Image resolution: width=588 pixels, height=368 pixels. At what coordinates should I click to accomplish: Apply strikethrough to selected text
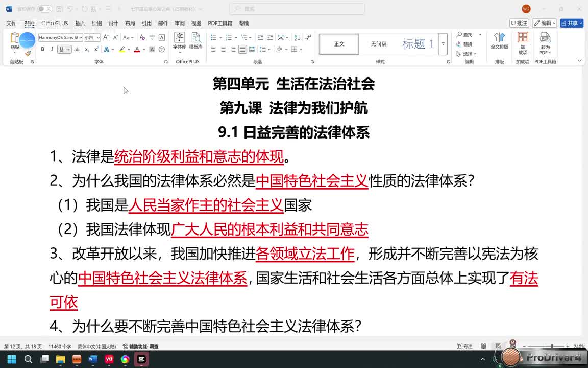point(77,49)
